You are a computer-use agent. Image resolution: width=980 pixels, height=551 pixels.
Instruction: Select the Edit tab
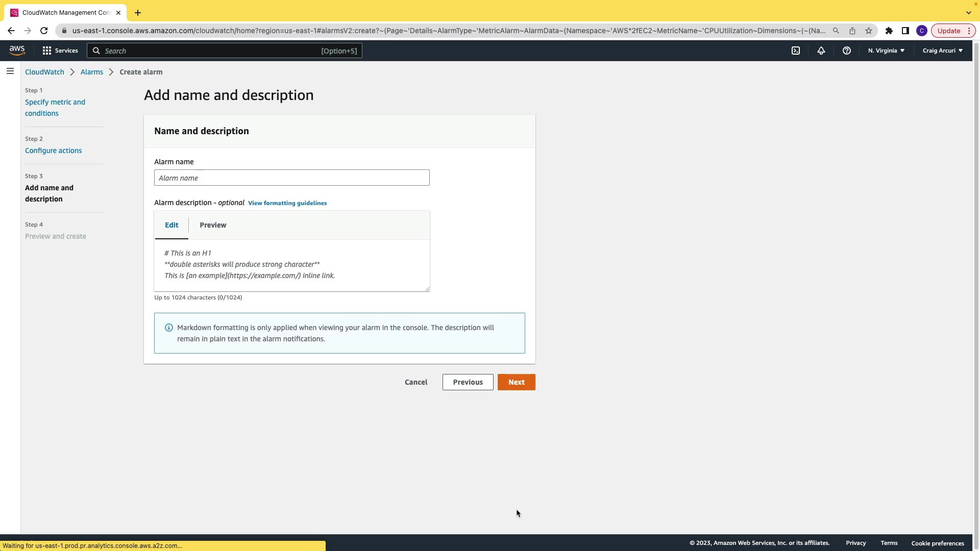pyautogui.click(x=171, y=225)
